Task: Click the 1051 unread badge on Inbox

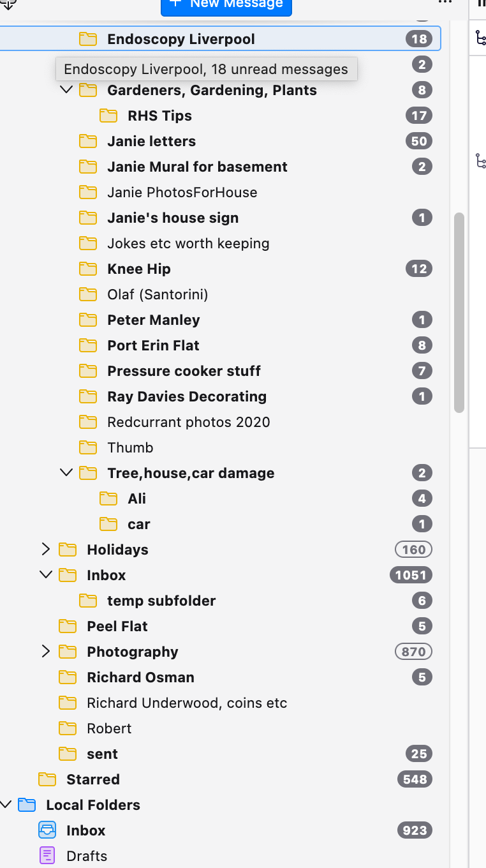Action: point(410,575)
